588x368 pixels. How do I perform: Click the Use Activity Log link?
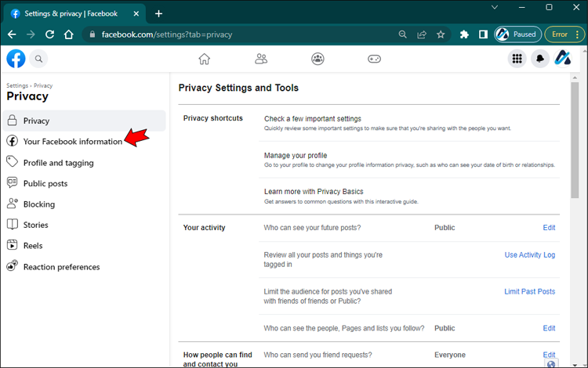pyautogui.click(x=529, y=255)
